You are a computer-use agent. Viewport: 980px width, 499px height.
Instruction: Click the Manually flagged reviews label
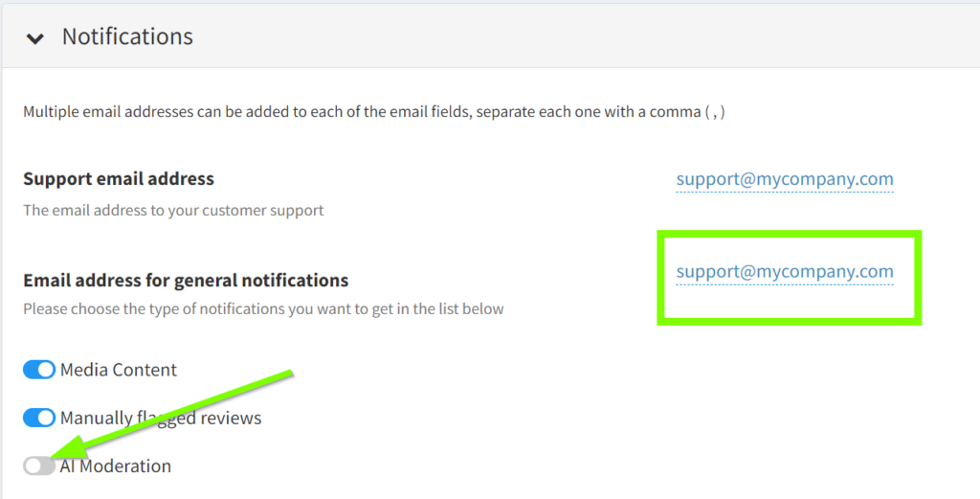161,418
